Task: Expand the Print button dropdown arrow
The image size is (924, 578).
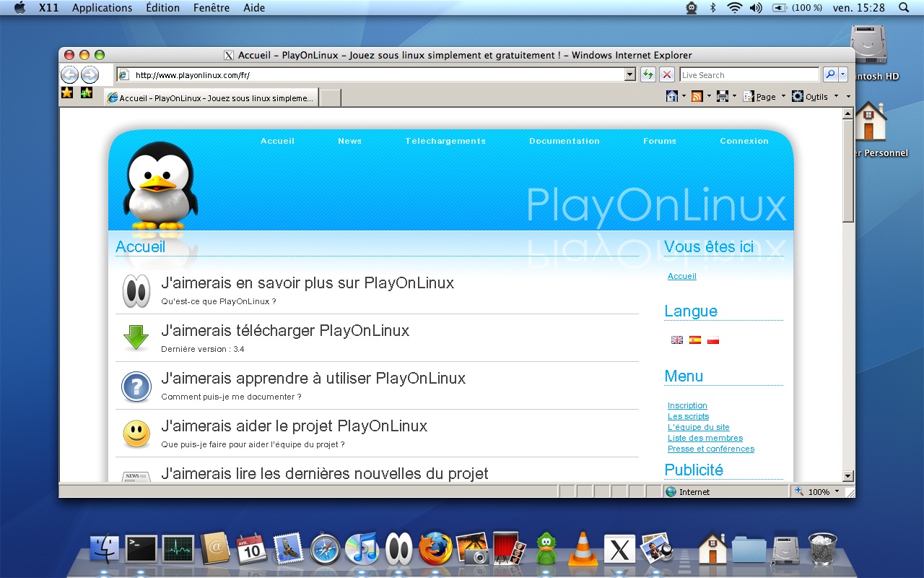Action: click(x=734, y=96)
